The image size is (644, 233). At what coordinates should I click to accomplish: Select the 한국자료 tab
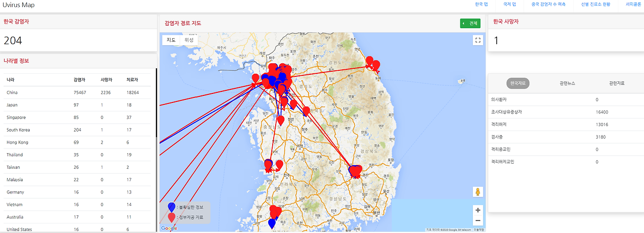(x=518, y=83)
